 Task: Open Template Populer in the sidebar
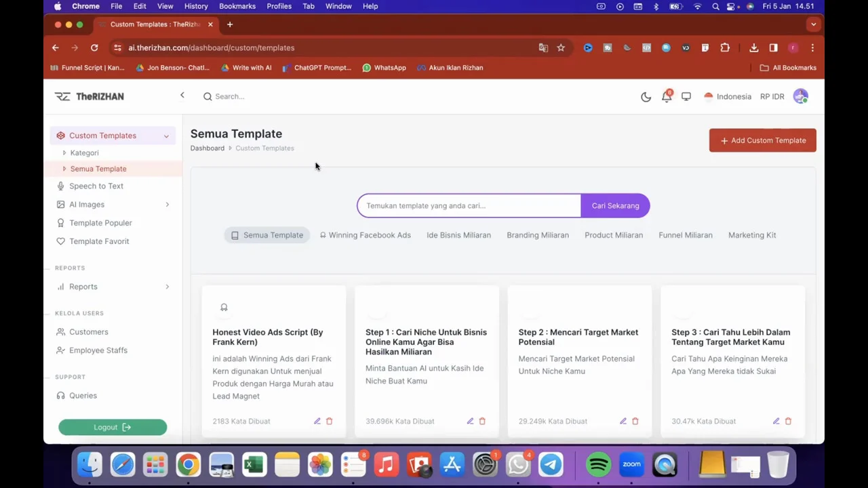click(100, 223)
